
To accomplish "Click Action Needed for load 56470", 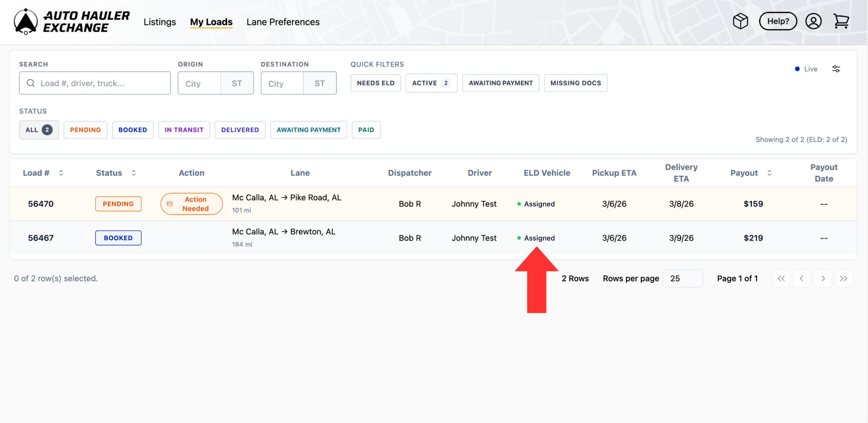I will click(191, 204).
